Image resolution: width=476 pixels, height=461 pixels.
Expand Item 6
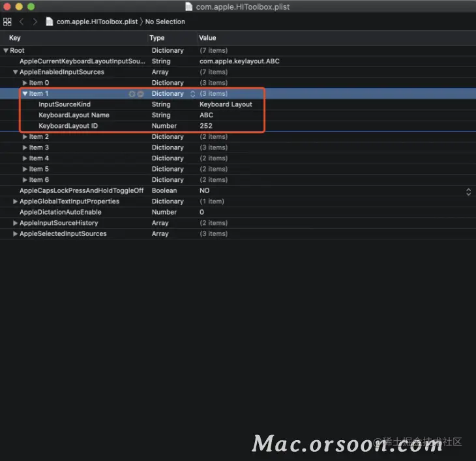pos(25,180)
